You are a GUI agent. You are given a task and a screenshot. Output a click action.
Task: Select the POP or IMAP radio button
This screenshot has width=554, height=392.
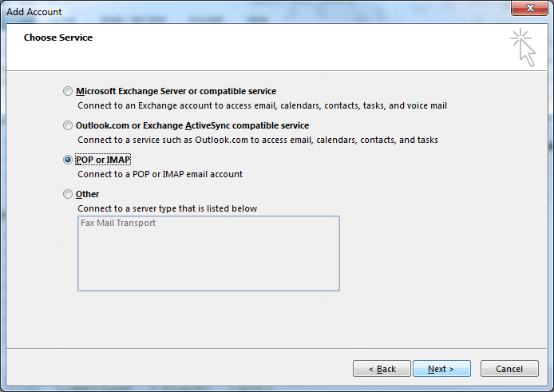coord(68,160)
